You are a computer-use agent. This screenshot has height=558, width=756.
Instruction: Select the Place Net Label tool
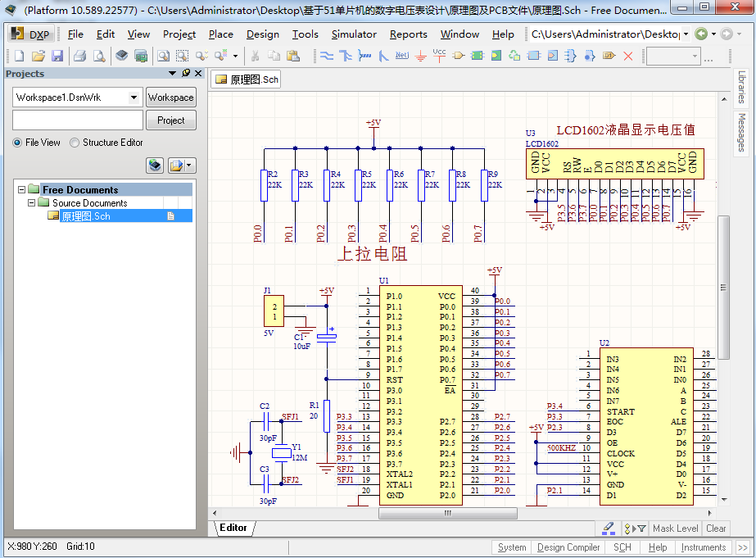tap(401, 56)
